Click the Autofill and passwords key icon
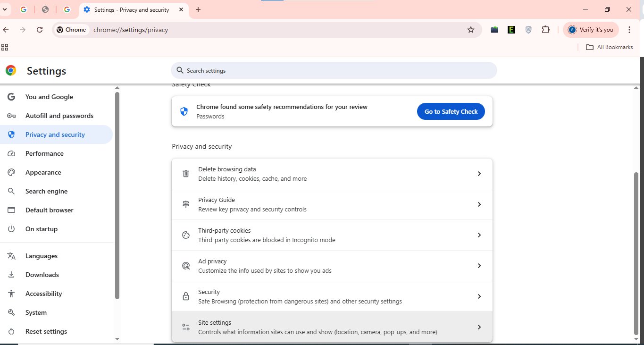644x345 pixels. 11,116
